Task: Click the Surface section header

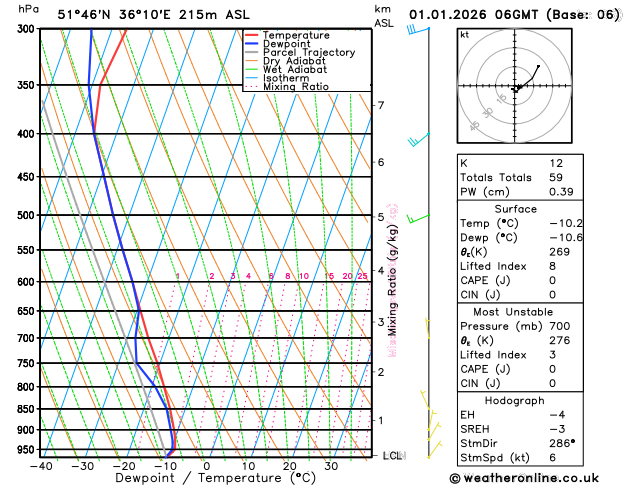Action: pos(515,209)
